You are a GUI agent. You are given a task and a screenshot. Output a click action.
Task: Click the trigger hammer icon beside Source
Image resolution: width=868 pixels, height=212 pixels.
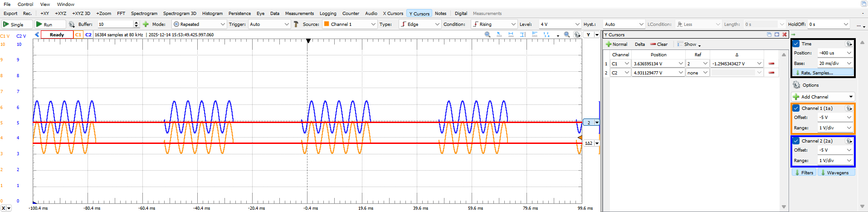click(x=296, y=25)
